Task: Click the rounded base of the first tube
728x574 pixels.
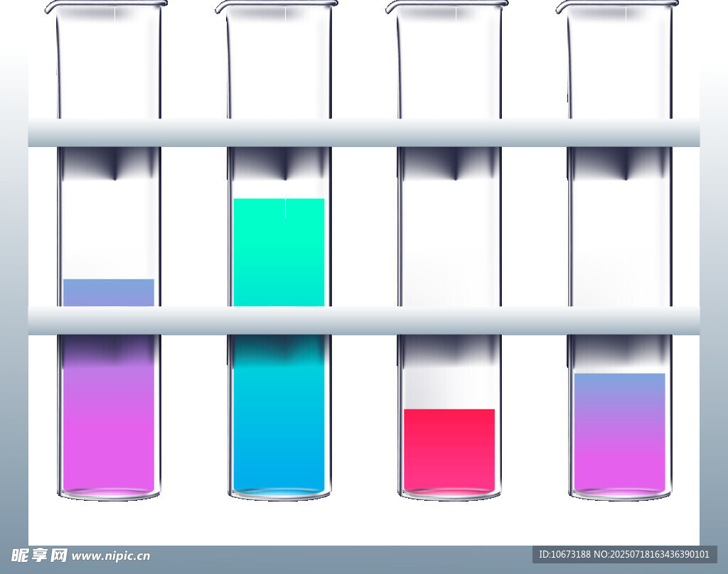Action: 109,494
